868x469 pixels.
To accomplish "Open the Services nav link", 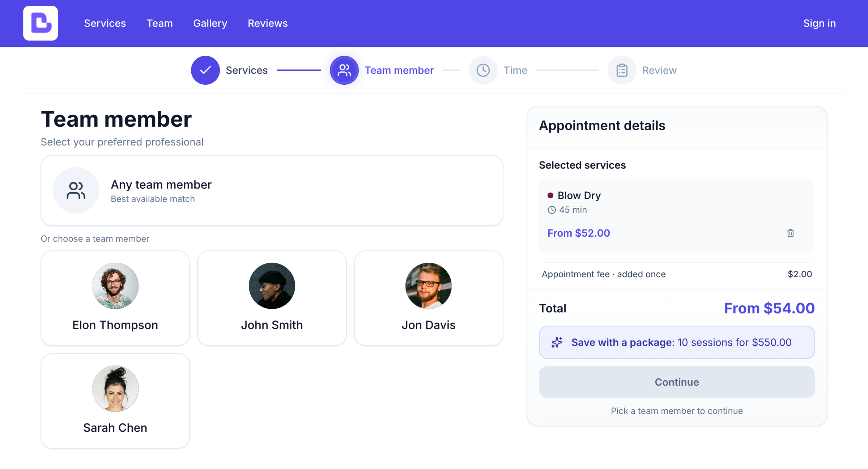I will click(x=105, y=23).
